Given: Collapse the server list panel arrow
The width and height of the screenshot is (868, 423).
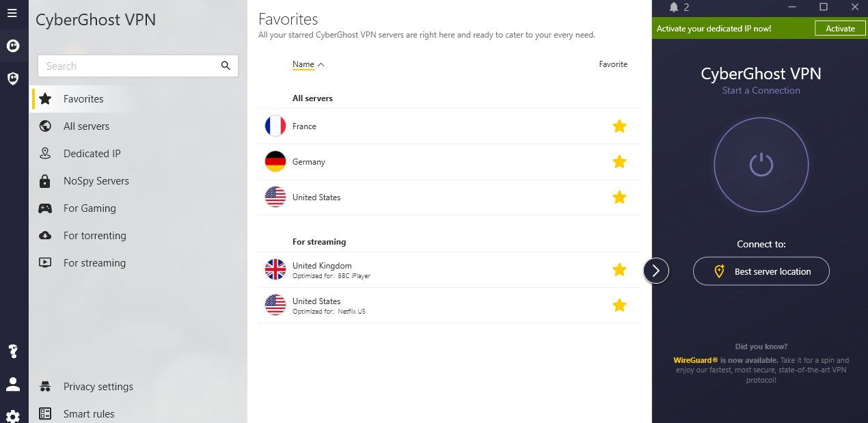Looking at the screenshot, I should (656, 271).
